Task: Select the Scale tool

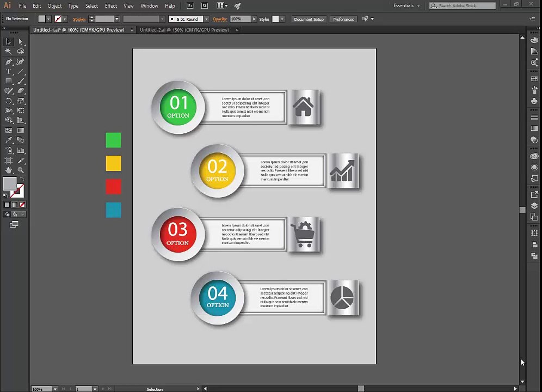Action: point(21,101)
